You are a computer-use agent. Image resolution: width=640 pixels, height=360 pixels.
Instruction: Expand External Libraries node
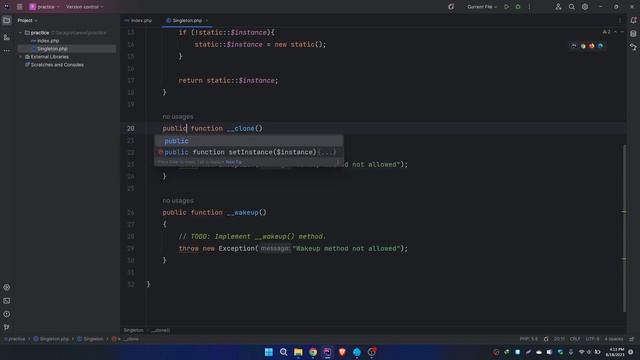pos(20,57)
